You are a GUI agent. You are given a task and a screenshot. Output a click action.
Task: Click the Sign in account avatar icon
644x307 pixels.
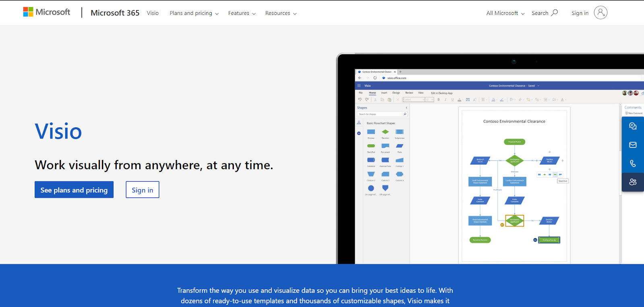click(600, 13)
